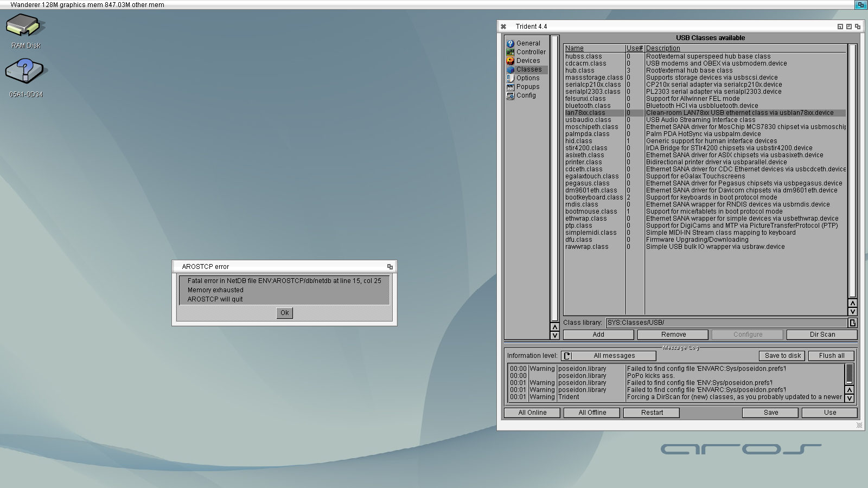Click Save to disk in Message Log
The width and height of the screenshot is (868, 488).
coord(782,356)
